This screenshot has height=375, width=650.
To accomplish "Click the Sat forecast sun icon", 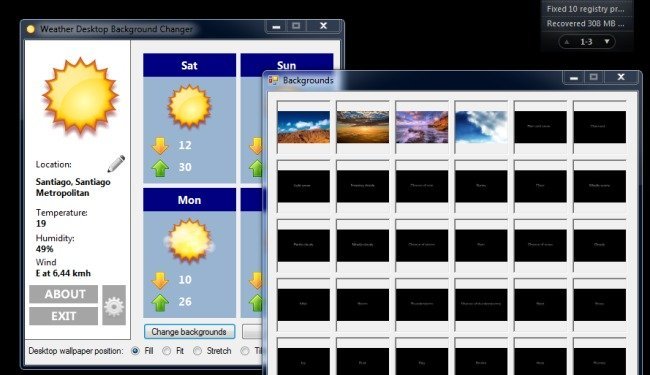I will (x=189, y=106).
